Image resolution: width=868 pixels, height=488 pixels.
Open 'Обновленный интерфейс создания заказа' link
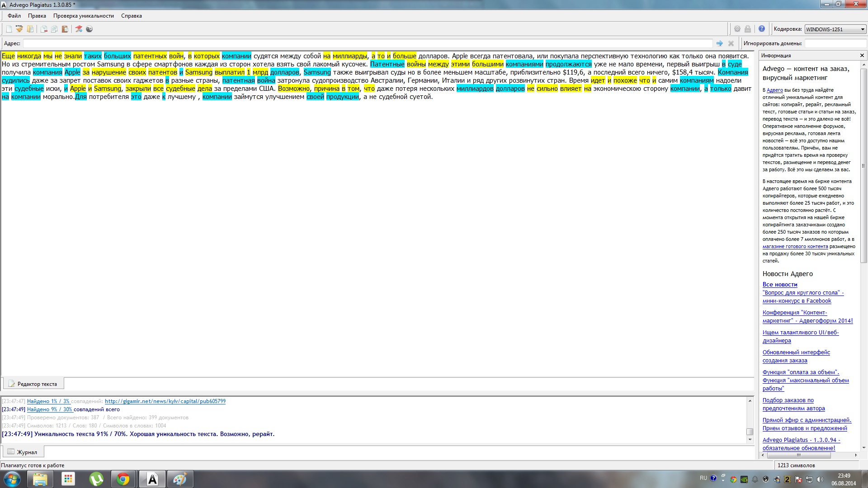coord(796,357)
